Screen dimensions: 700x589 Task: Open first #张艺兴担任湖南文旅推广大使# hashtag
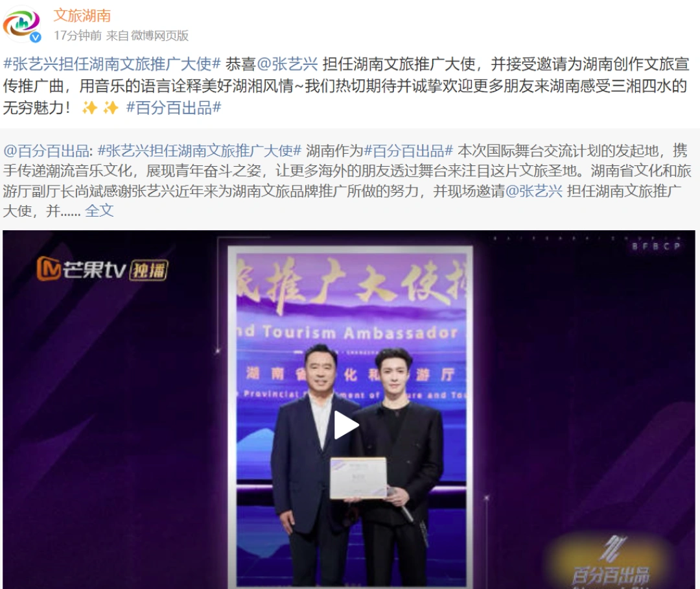(112, 64)
